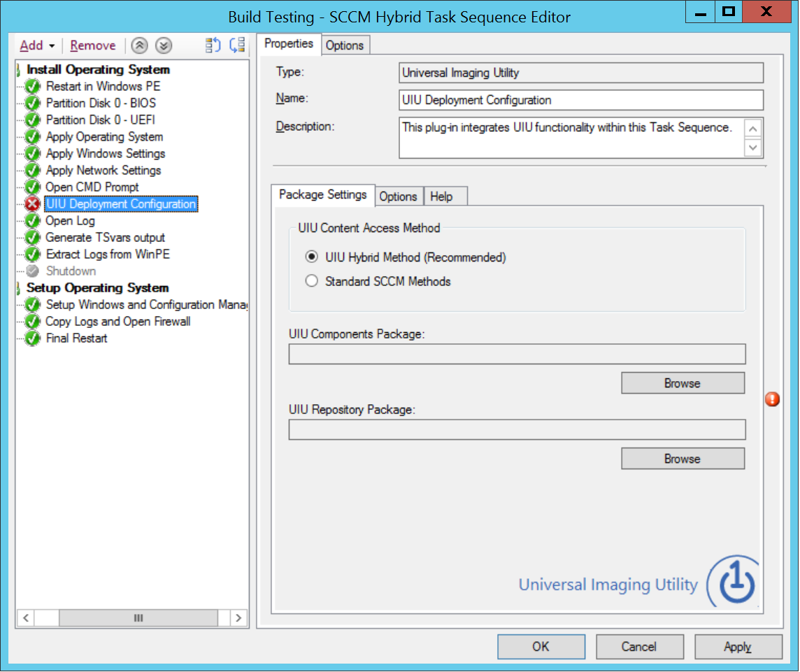Confirm changes with the OK button
The height and width of the screenshot is (672, 800).
(541, 647)
